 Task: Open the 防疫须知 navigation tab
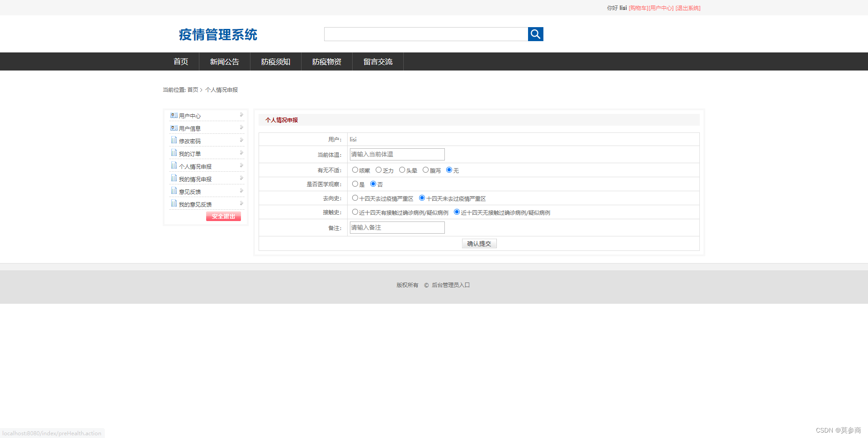coord(276,61)
